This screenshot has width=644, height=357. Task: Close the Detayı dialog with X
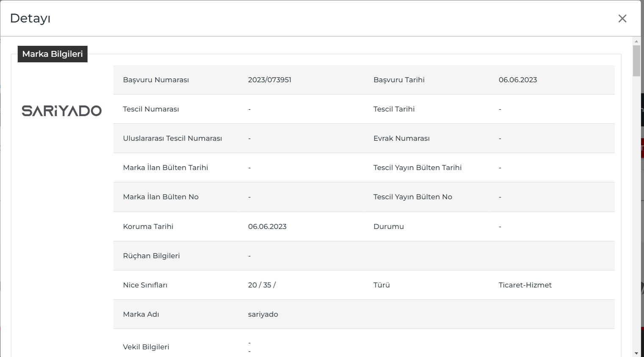(622, 18)
